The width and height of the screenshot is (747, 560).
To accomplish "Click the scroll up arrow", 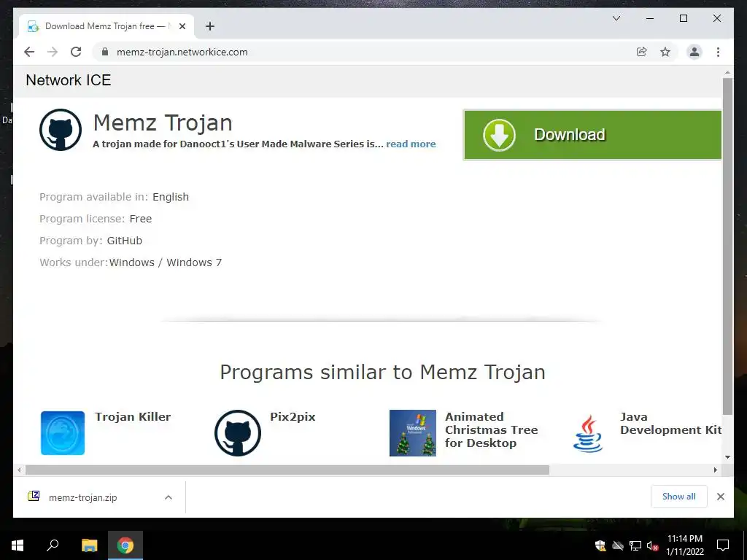I will pyautogui.click(x=727, y=73).
